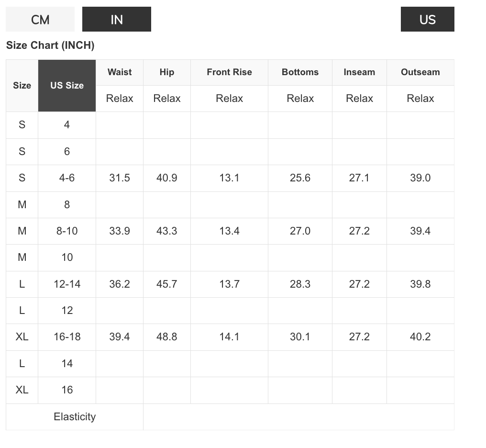Click the 13.7 front rise value
The image size is (486, 448).
pyautogui.click(x=229, y=284)
